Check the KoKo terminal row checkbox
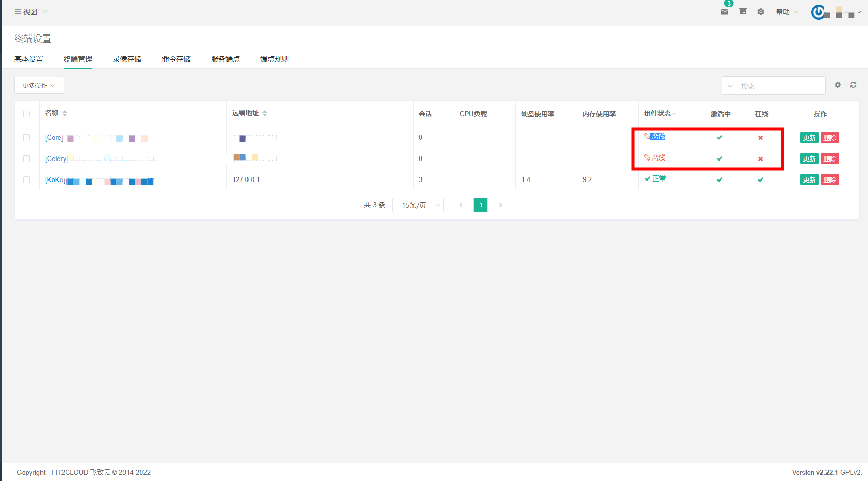This screenshot has width=868, height=481. [x=27, y=179]
